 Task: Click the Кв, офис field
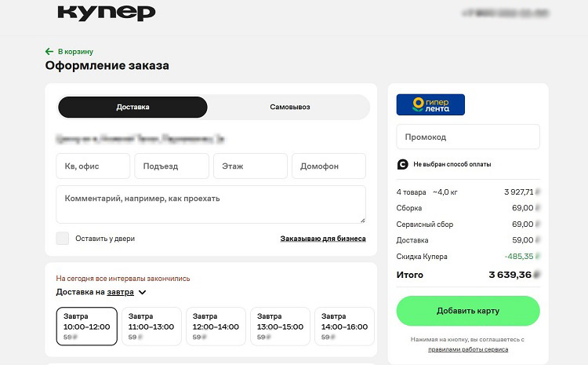[93, 166]
